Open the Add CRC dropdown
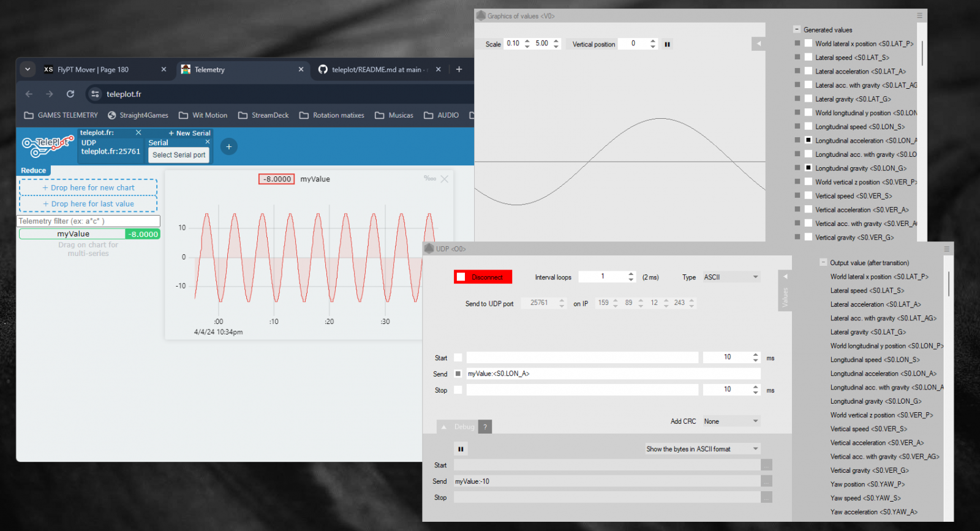Image resolution: width=980 pixels, height=531 pixels. click(x=731, y=421)
